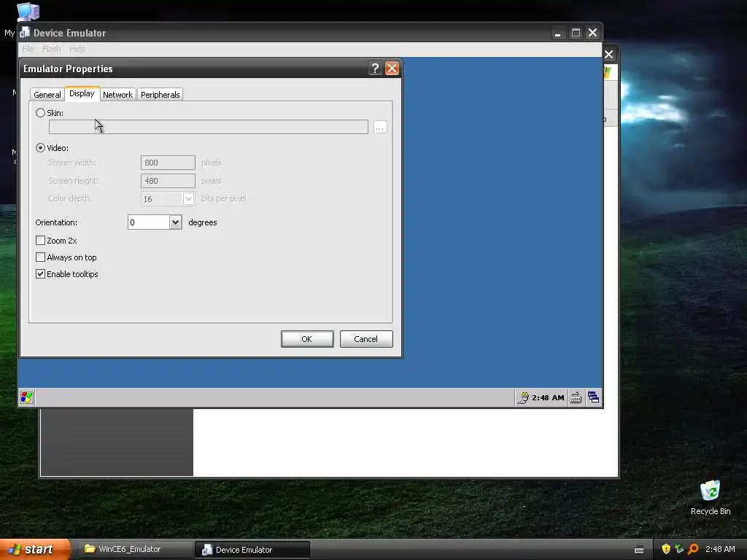Open the Flash menu
747x560 pixels.
[x=52, y=49]
